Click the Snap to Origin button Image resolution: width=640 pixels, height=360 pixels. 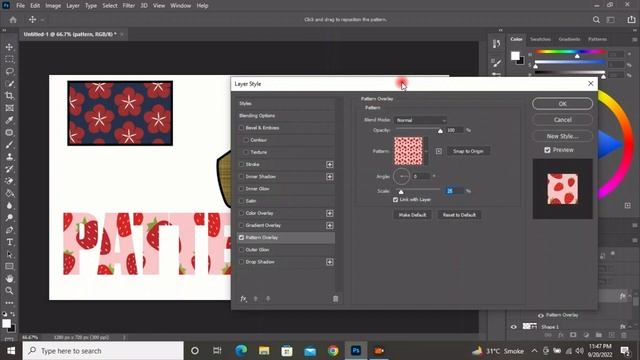point(468,151)
